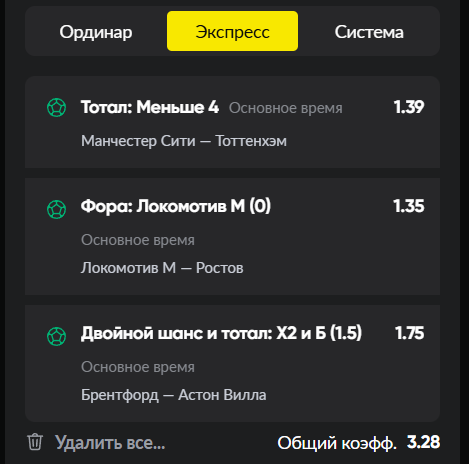Open the Манчестер Сити — Тоттенхэм match
The width and height of the screenshot is (469, 464).
(x=184, y=141)
